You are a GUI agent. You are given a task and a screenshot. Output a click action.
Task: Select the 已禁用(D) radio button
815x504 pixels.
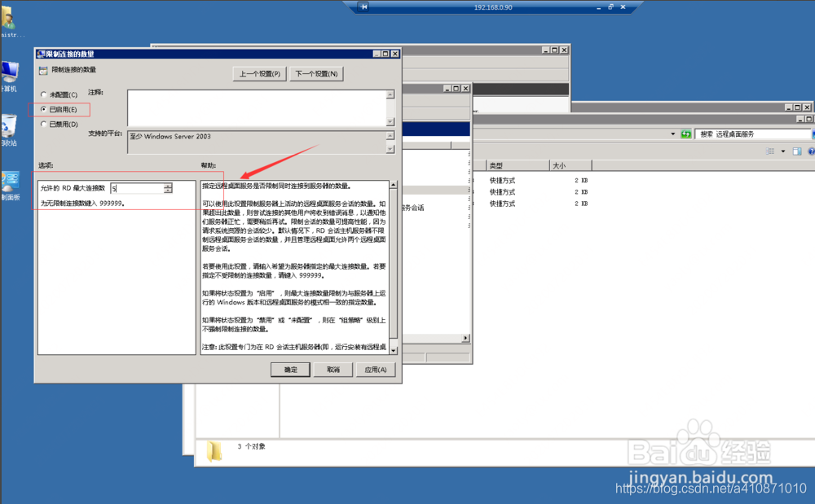tap(44, 124)
